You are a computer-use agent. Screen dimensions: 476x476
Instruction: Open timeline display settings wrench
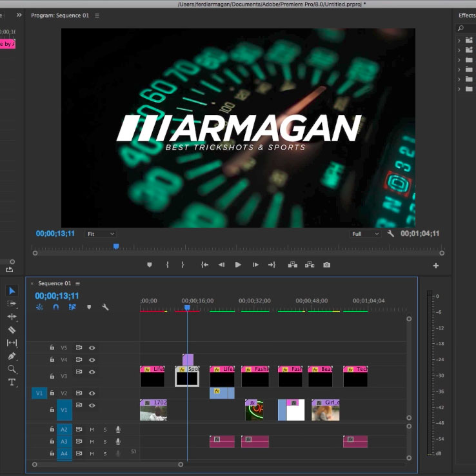point(105,307)
